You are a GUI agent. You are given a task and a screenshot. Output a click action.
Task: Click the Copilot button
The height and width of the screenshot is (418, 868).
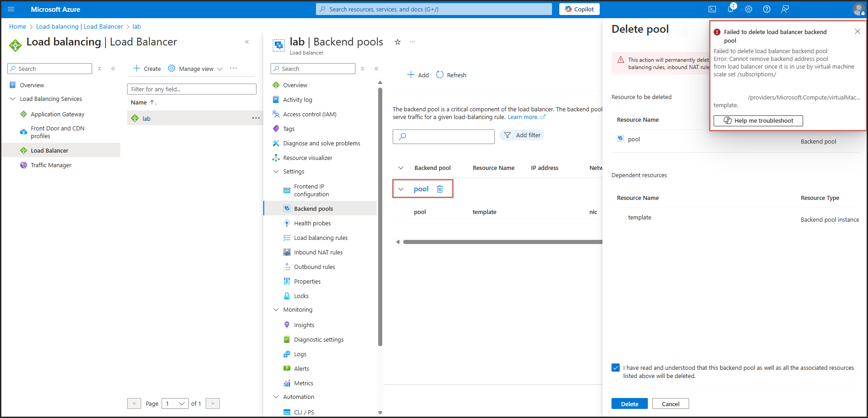(579, 9)
